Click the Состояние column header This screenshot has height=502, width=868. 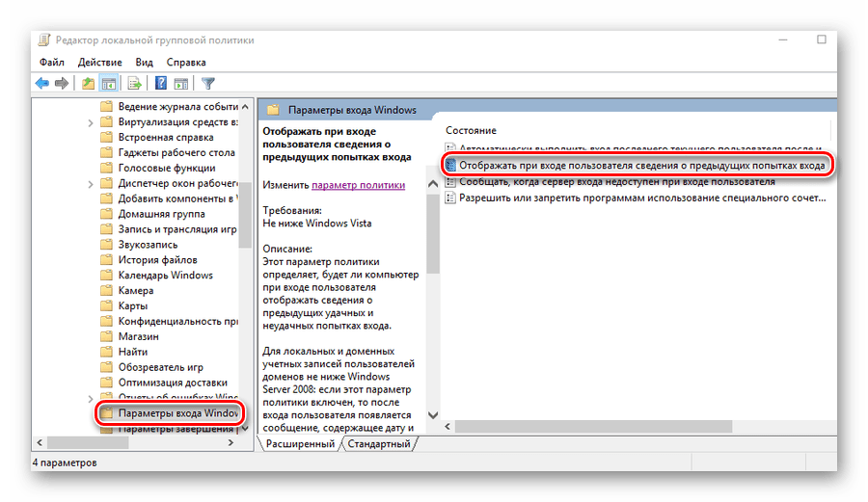click(471, 131)
